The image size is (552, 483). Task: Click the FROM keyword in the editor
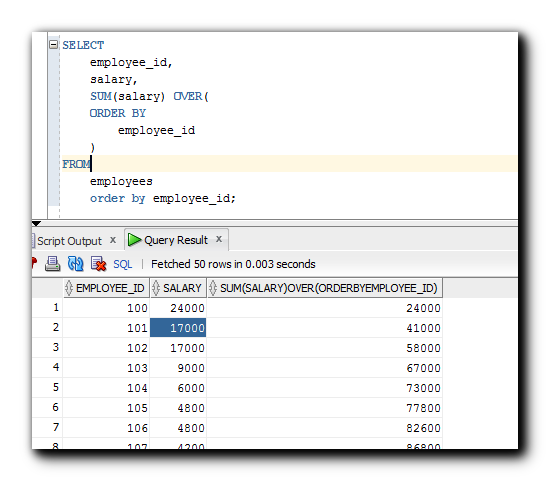76,164
